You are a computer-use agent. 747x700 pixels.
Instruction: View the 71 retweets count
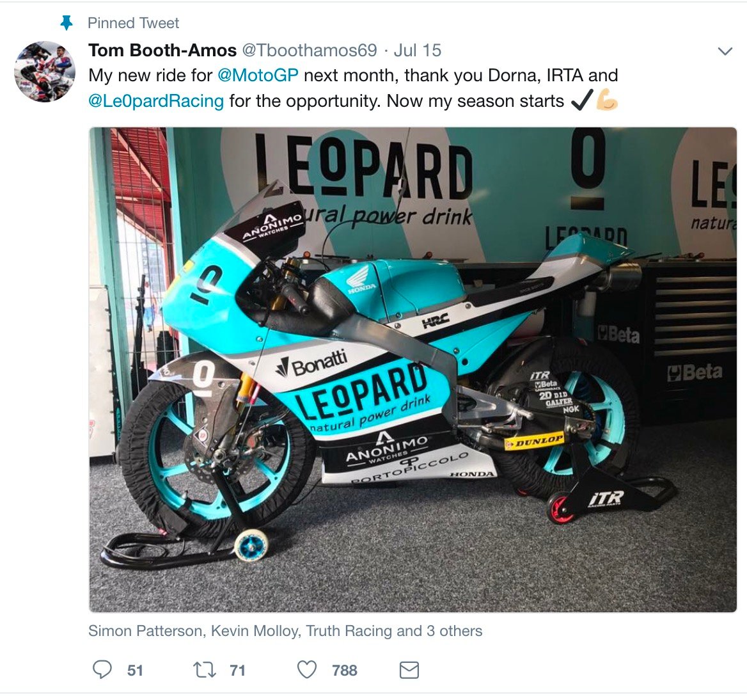[238, 671]
